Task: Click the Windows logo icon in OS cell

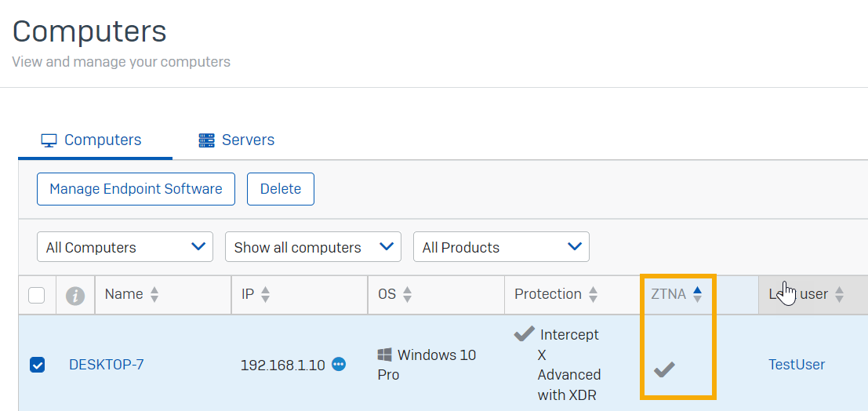Action: pyautogui.click(x=385, y=355)
